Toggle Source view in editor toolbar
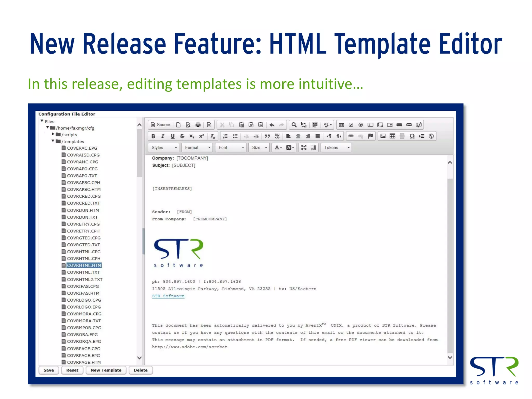 pyautogui.click(x=161, y=125)
